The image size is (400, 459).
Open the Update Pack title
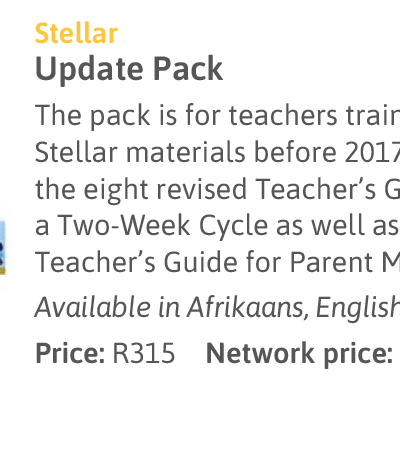(129, 69)
